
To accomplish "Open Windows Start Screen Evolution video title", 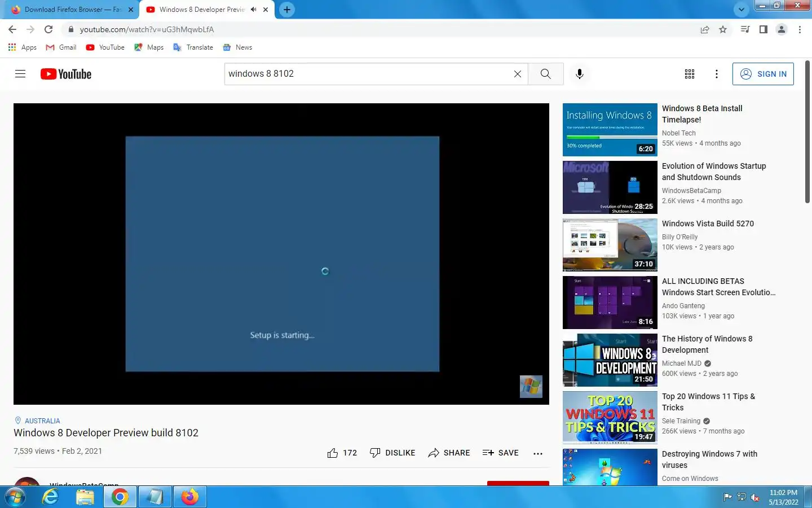I will 718,287.
